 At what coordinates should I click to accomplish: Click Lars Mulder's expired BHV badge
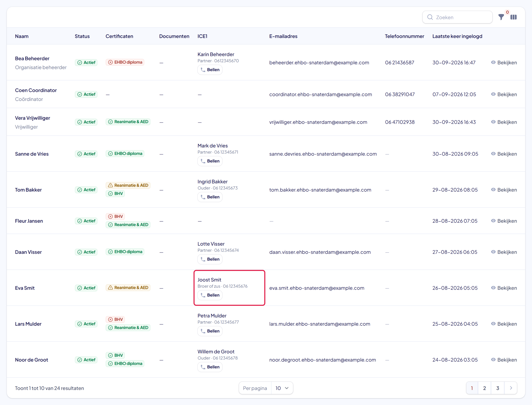tap(115, 319)
